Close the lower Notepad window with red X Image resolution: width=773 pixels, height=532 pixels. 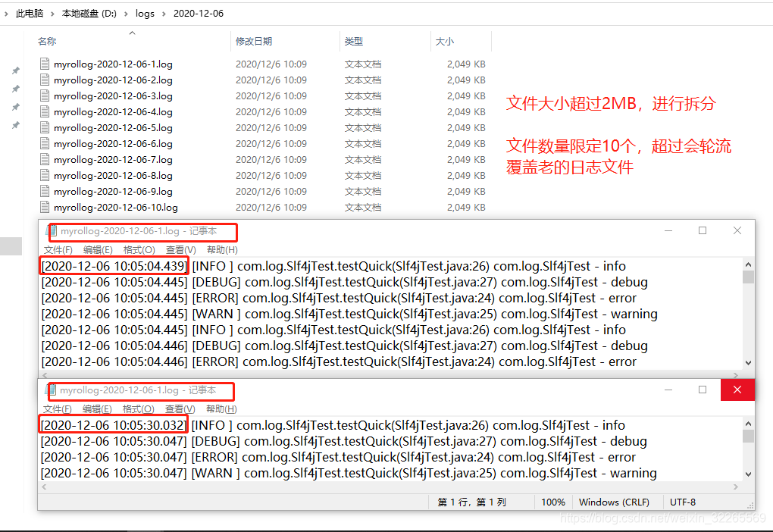coord(737,390)
